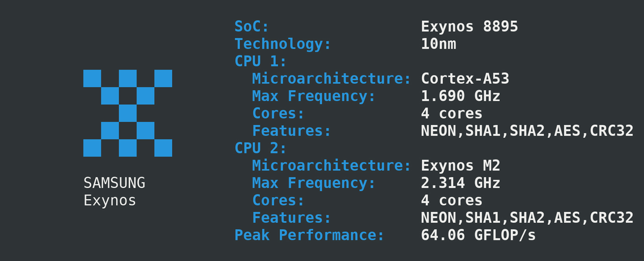Select the 10nm technology value

[438, 44]
